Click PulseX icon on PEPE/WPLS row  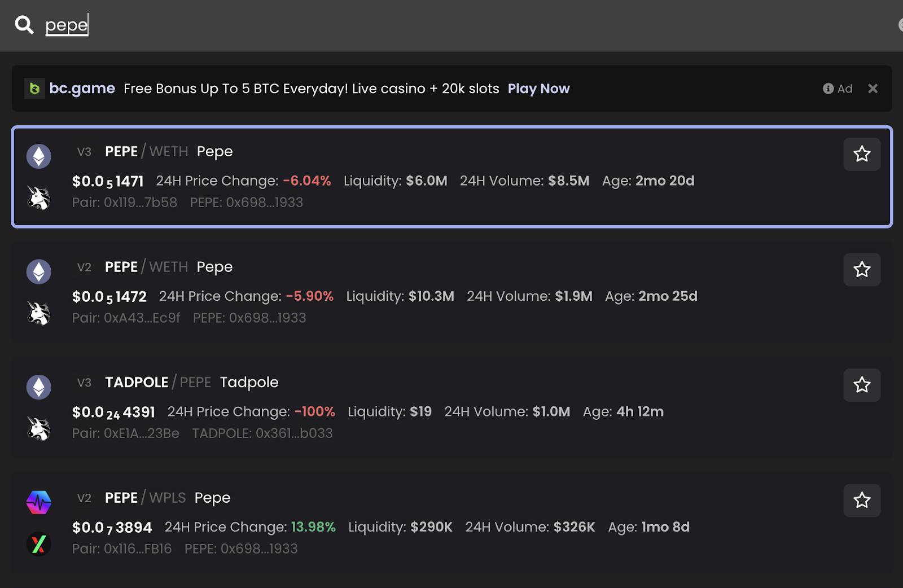point(39,544)
